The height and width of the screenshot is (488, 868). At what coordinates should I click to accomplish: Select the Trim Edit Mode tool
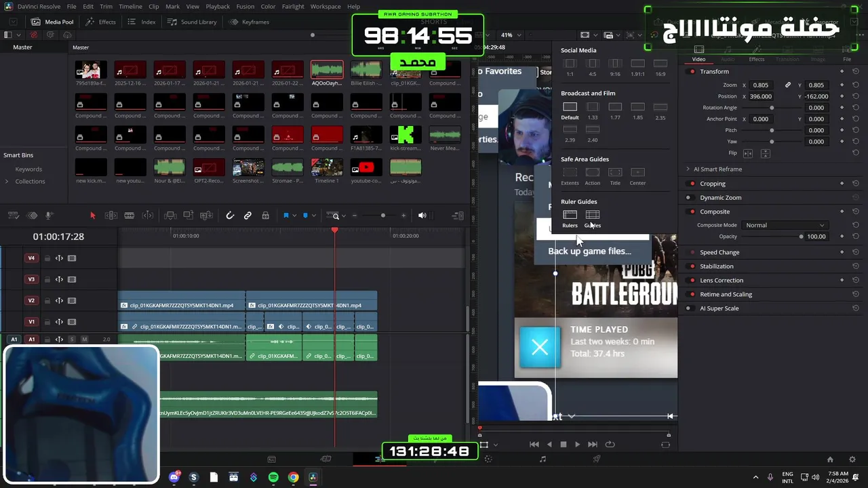tap(111, 216)
